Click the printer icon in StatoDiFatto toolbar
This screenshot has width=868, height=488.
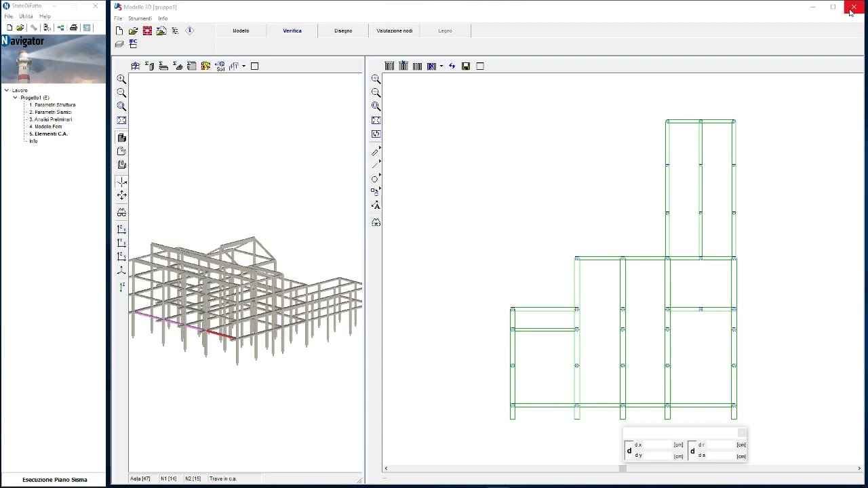(x=73, y=28)
